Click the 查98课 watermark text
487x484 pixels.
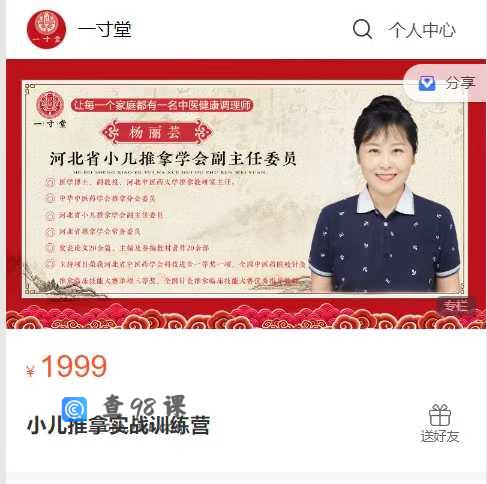pyautogui.click(x=144, y=406)
